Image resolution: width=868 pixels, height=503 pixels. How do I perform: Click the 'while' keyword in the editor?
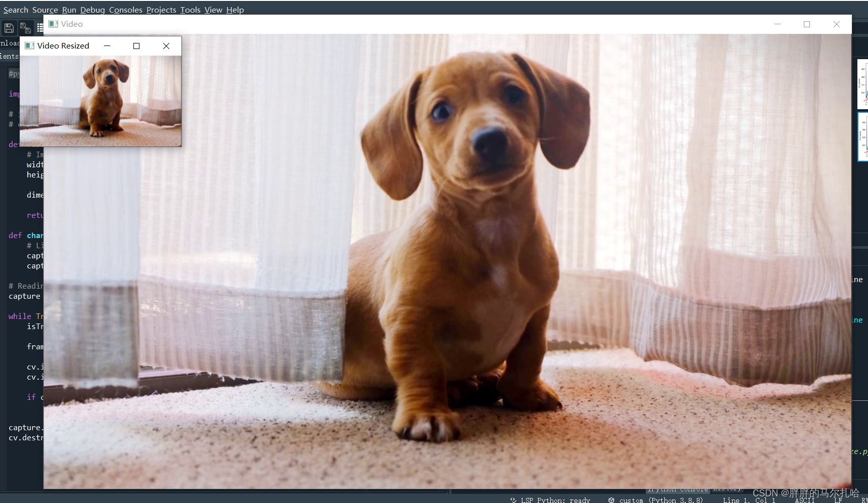(20, 316)
